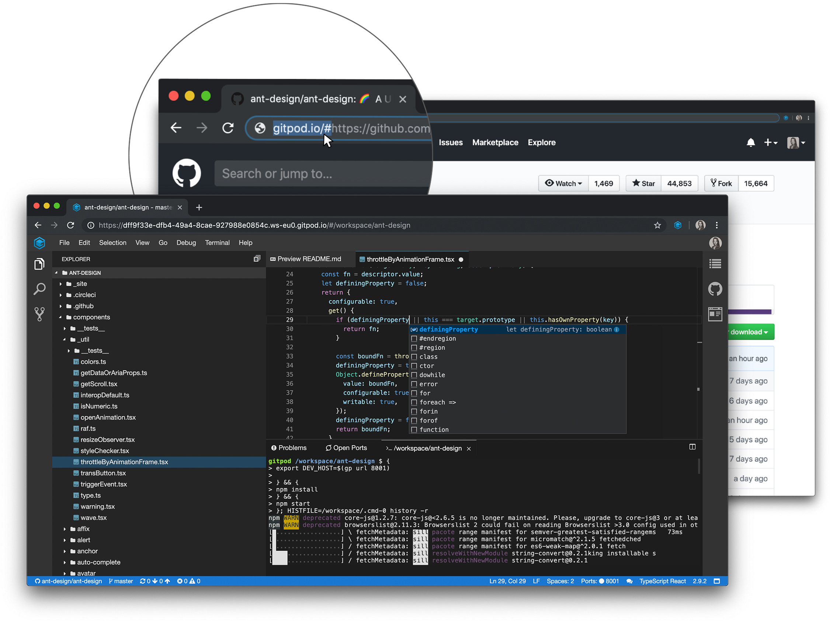Open GitHub panel icon in right sidebar
The image size is (840, 621).
pos(715,289)
